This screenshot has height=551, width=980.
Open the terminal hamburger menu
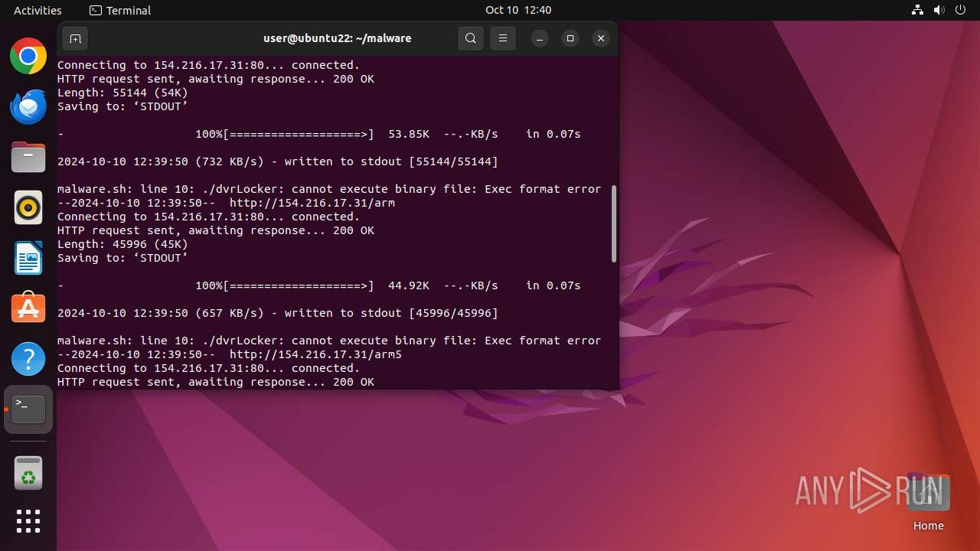click(503, 38)
